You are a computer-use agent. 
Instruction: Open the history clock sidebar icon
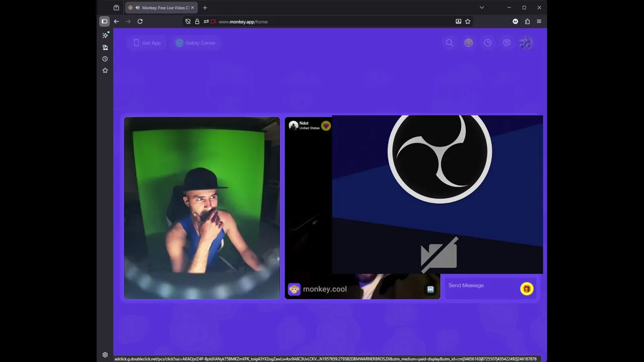[105, 59]
